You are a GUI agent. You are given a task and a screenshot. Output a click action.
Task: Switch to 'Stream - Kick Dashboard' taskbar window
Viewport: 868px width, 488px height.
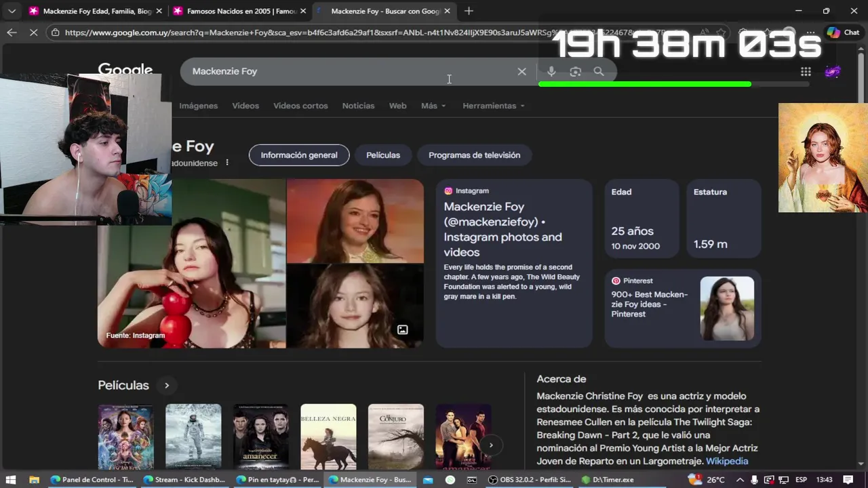click(184, 480)
